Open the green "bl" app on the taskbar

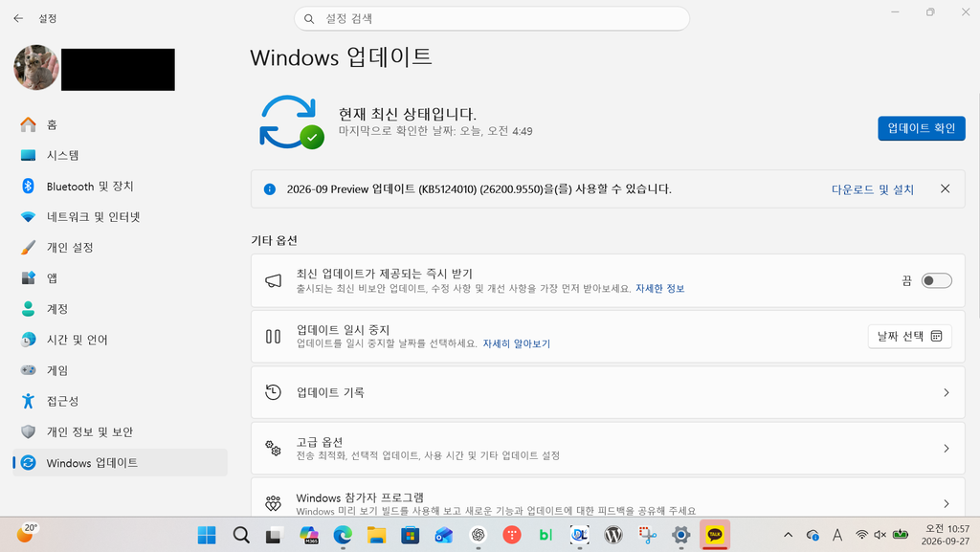546,535
